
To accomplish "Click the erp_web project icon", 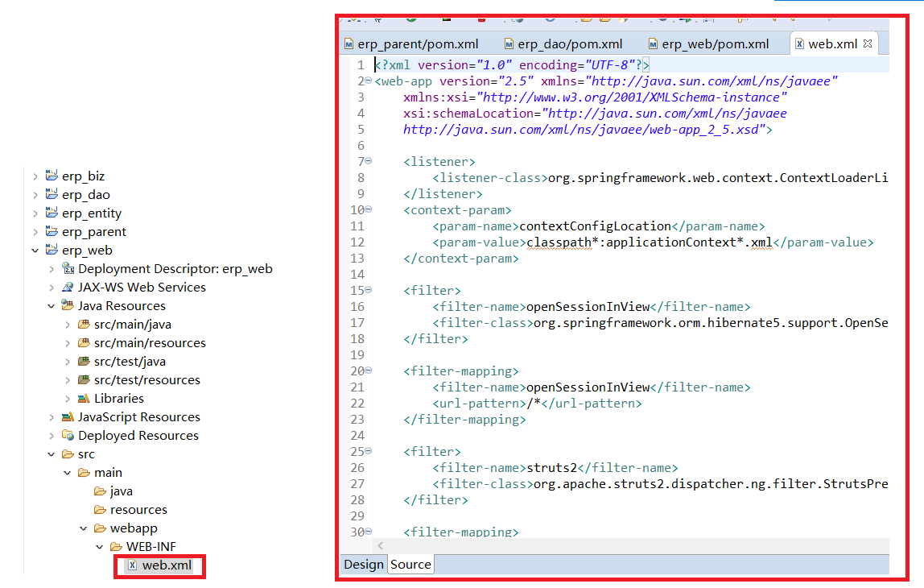I will [52, 250].
